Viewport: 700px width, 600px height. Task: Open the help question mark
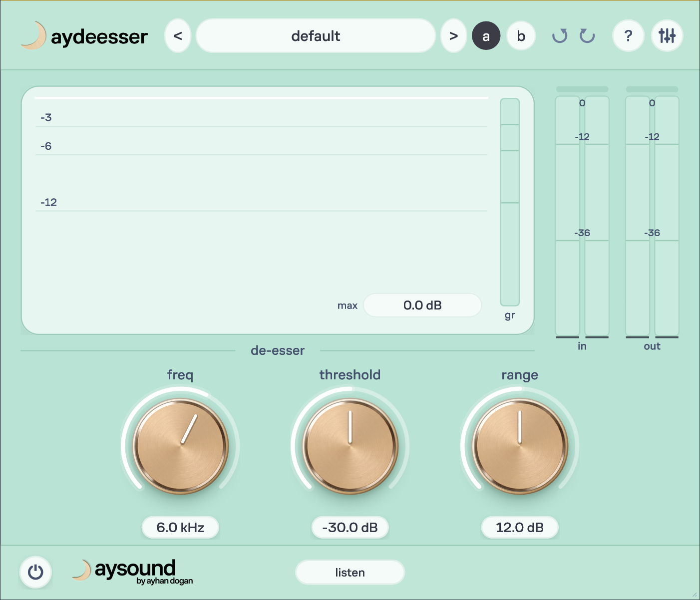628,36
